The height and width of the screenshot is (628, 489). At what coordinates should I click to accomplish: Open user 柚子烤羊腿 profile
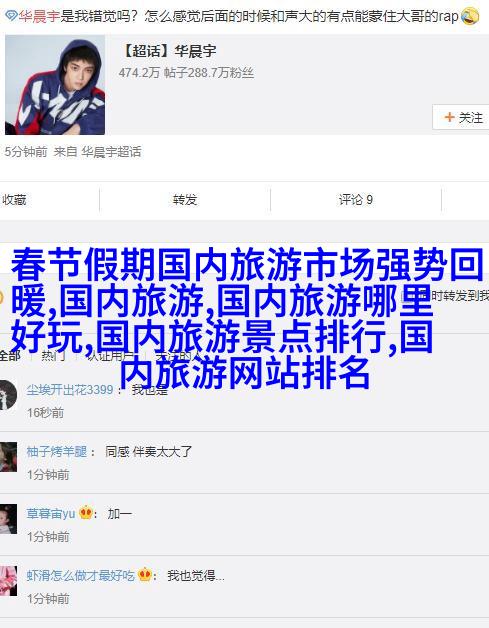[x=57, y=451]
